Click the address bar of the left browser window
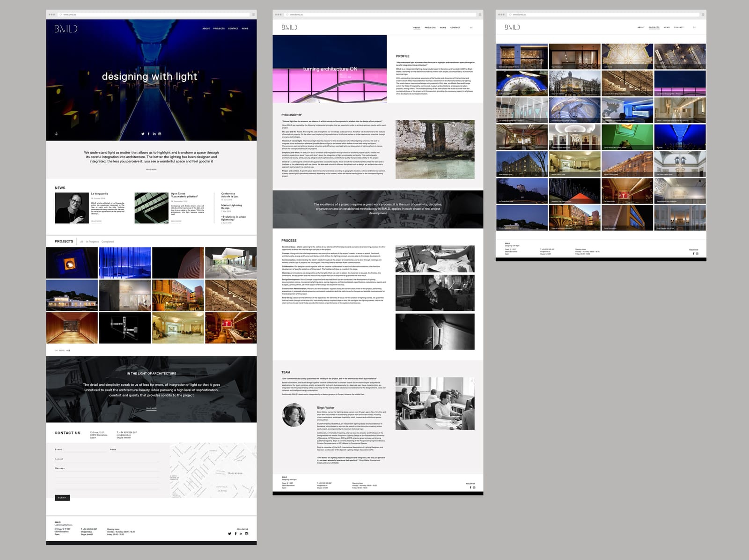 coord(154,15)
